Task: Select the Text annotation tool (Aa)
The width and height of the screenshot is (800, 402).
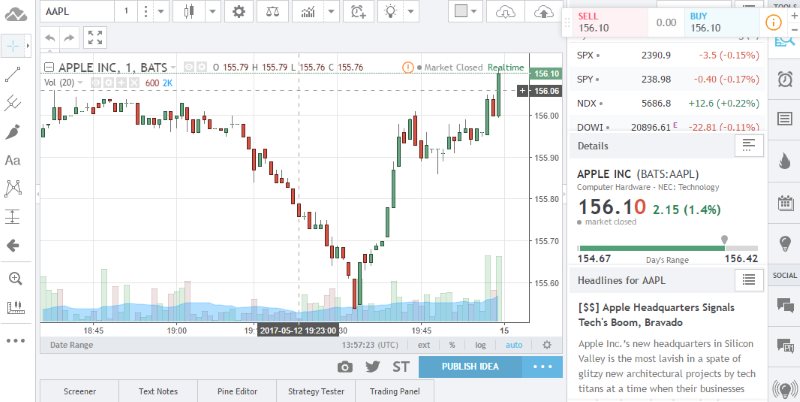Action: 14,160
